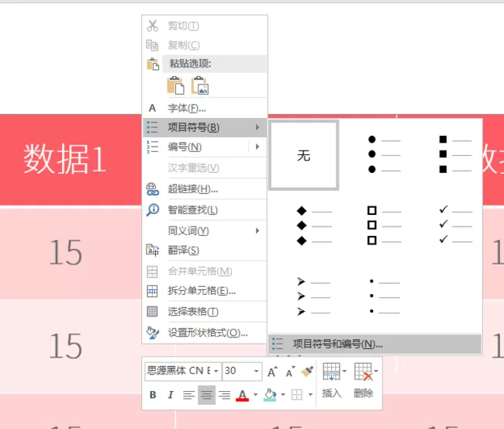Screen dimensions: 504x429
Task: Choose filled round bullet style
Action: coord(375,155)
